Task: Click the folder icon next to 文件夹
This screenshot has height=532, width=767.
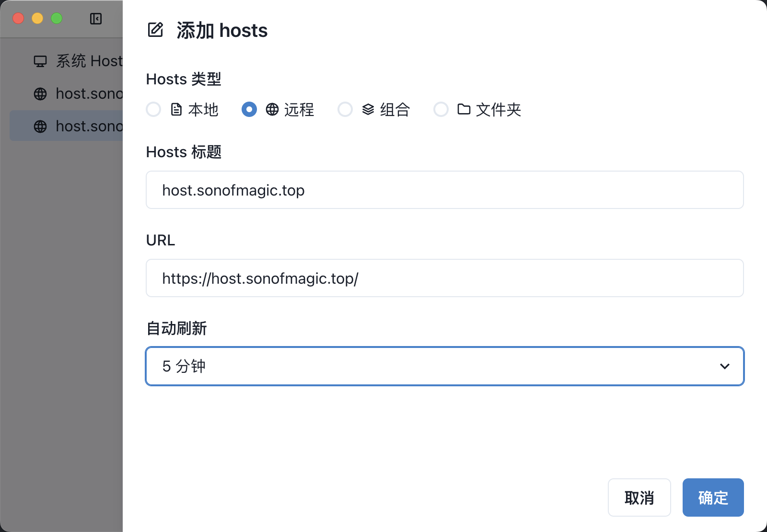Action: pos(464,110)
